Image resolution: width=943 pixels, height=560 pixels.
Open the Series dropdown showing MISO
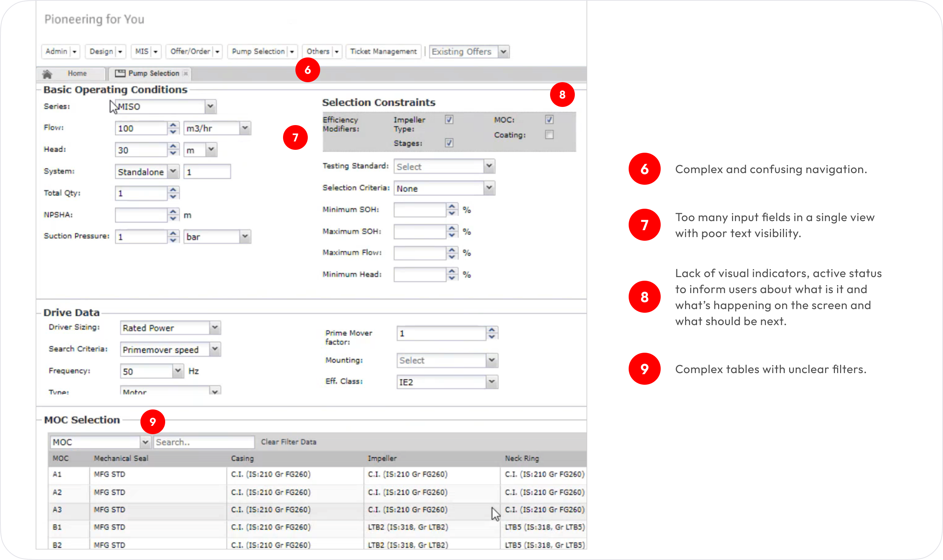[210, 107]
